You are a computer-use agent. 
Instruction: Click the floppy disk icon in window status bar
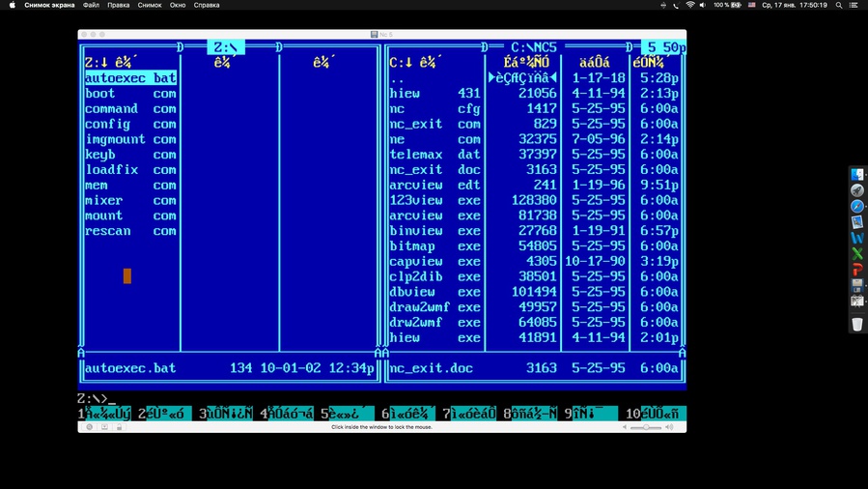(x=104, y=427)
